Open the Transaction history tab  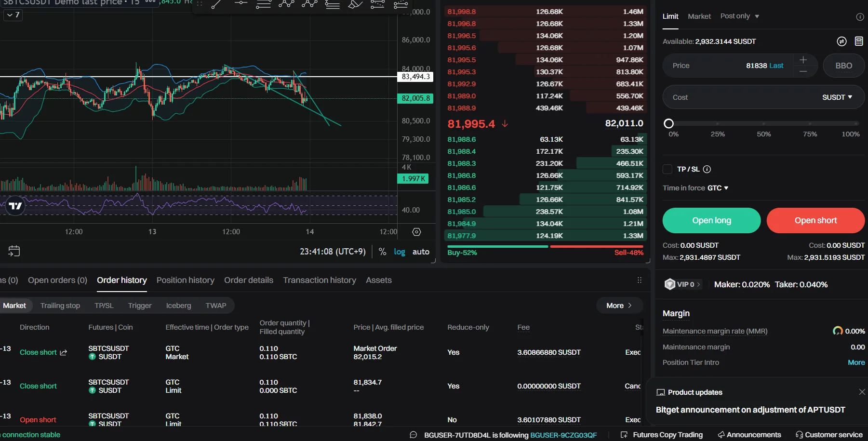click(x=320, y=280)
